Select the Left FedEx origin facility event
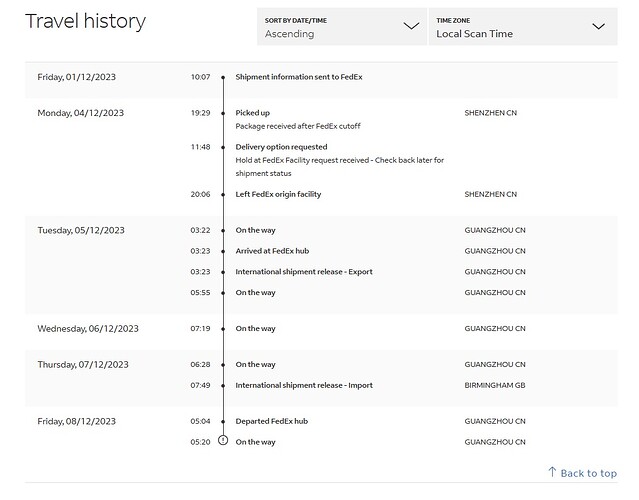 tap(278, 194)
